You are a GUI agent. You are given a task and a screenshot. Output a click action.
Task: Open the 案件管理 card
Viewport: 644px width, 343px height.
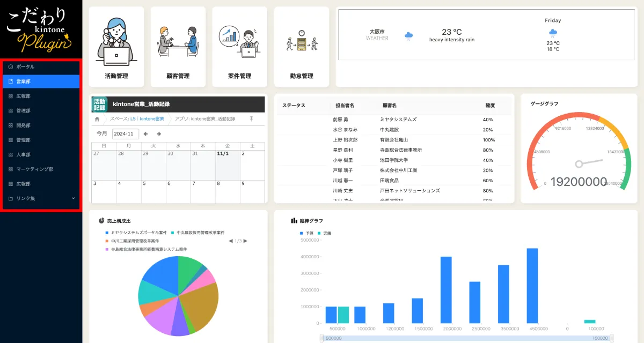point(239,47)
